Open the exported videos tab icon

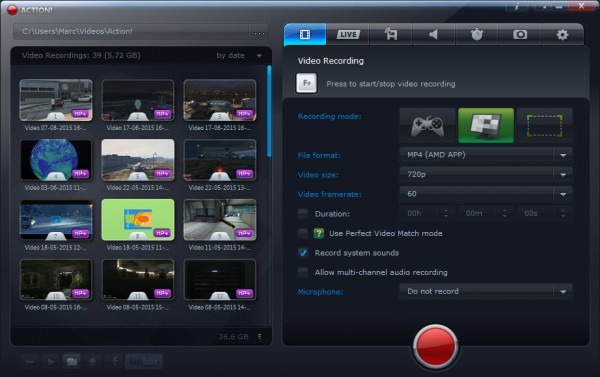pyautogui.click(x=391, y=34)
